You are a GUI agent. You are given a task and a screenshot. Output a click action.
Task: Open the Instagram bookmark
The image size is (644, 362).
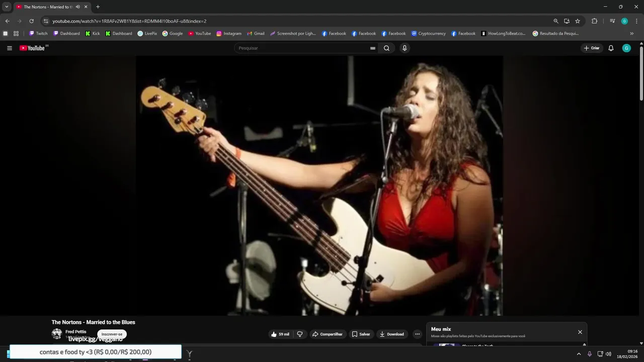click(x=229, y=34)
